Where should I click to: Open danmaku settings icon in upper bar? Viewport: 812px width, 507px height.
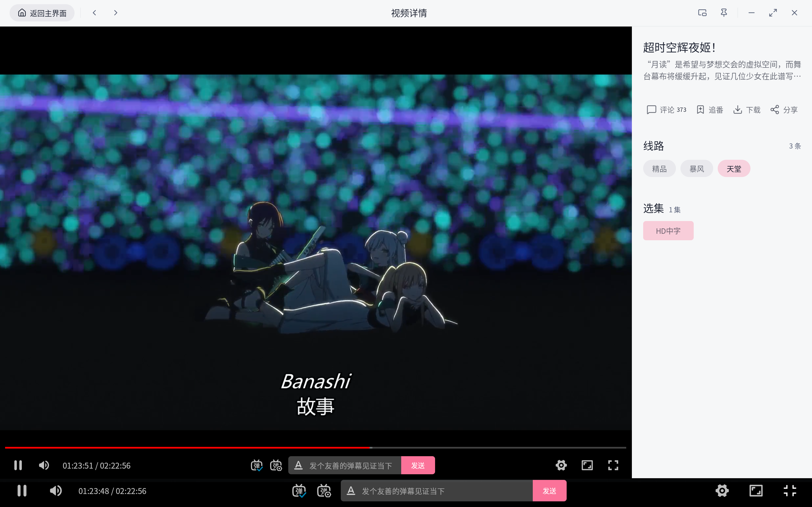(276, 465)
